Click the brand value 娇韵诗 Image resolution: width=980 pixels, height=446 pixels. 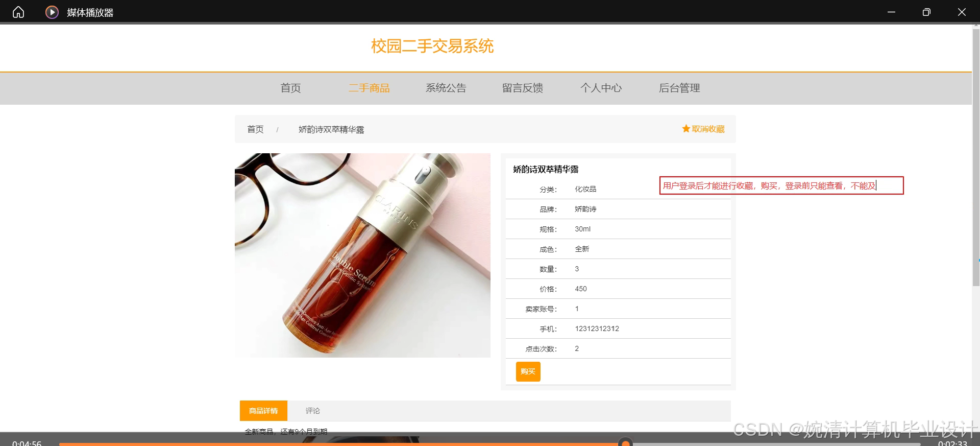(585, 209)
